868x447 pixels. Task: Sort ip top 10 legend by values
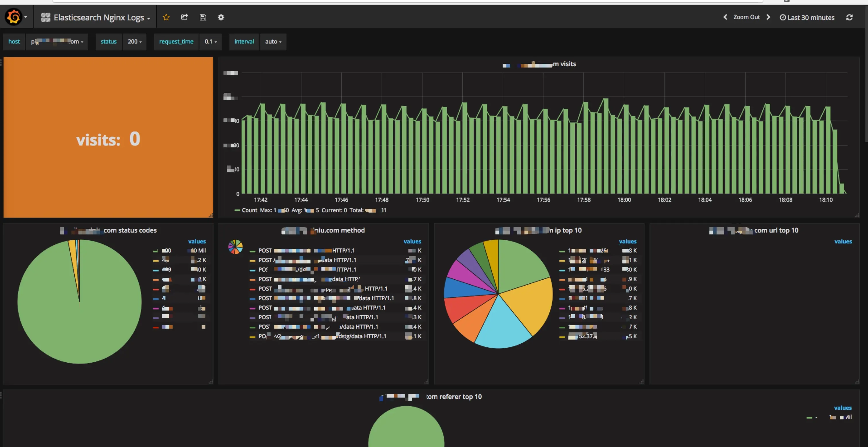coord(627,241)
